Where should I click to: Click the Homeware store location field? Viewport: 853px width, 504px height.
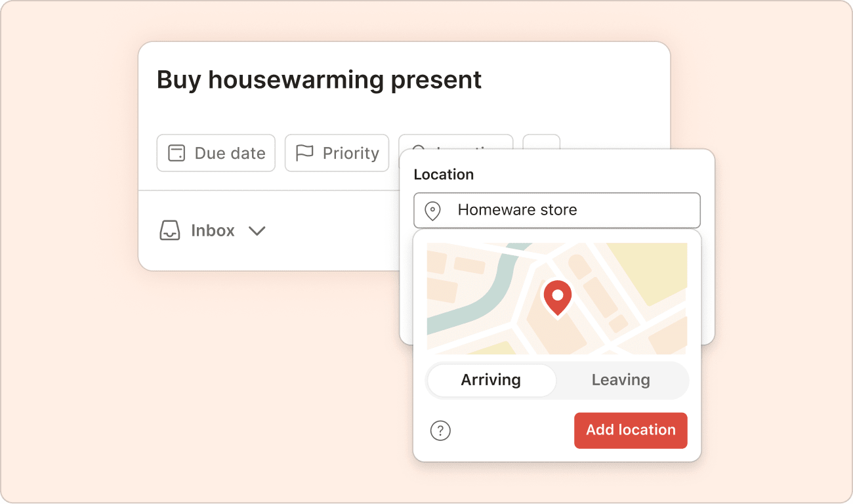557,211
